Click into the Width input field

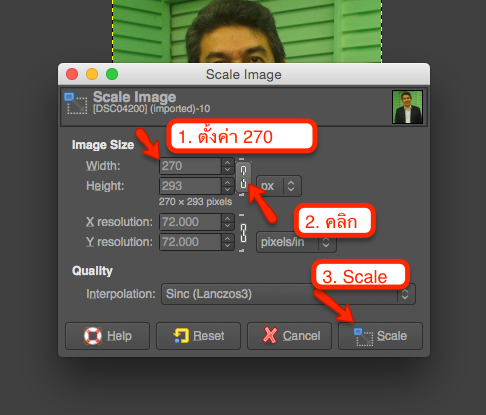point(190,166)
